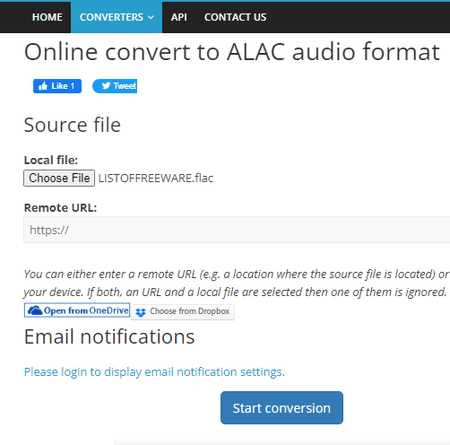450x445 pixels.
Task: Click the OneDrive cloud icon
Action: (x=35, y=311)
